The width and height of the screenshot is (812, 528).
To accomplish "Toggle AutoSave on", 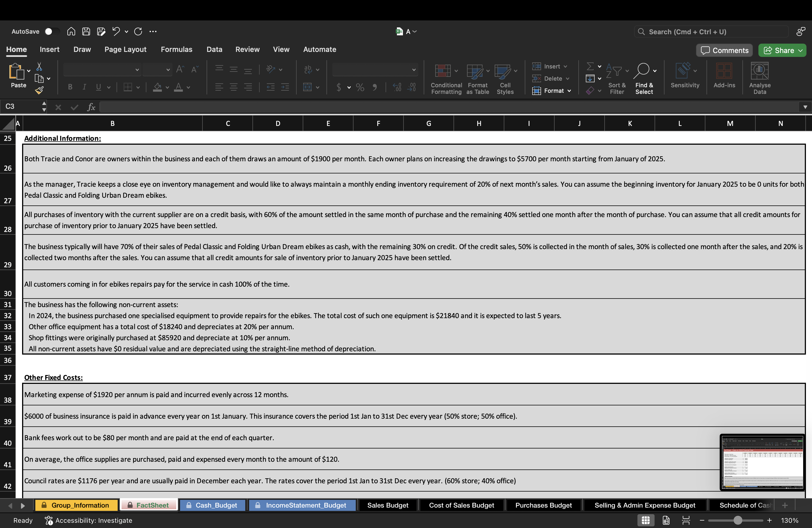I will [x=52, y=31].
